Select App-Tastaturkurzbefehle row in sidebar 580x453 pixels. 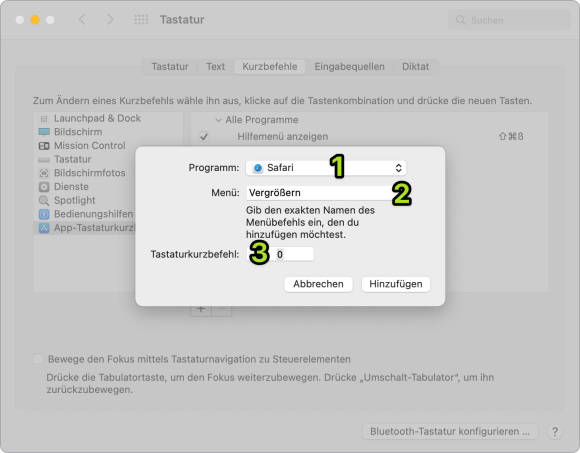[85, 228]
